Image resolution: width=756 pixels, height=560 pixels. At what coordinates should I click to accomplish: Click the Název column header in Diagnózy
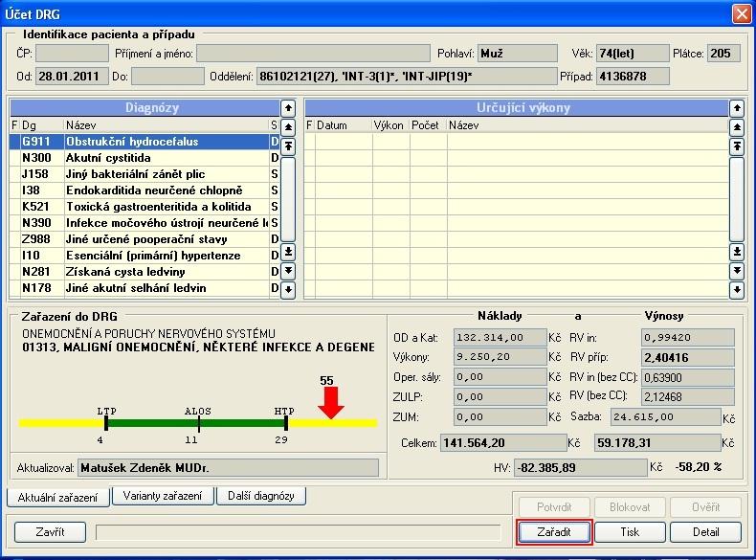click(x=167, y=125)
